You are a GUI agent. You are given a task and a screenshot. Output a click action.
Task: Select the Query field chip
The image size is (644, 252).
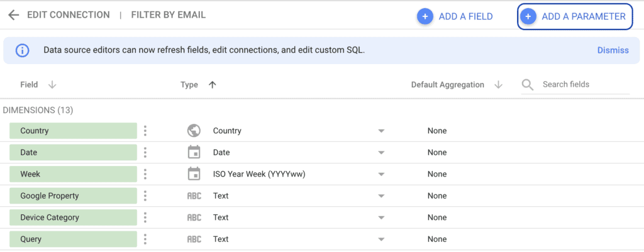click(x=73, y=239)
